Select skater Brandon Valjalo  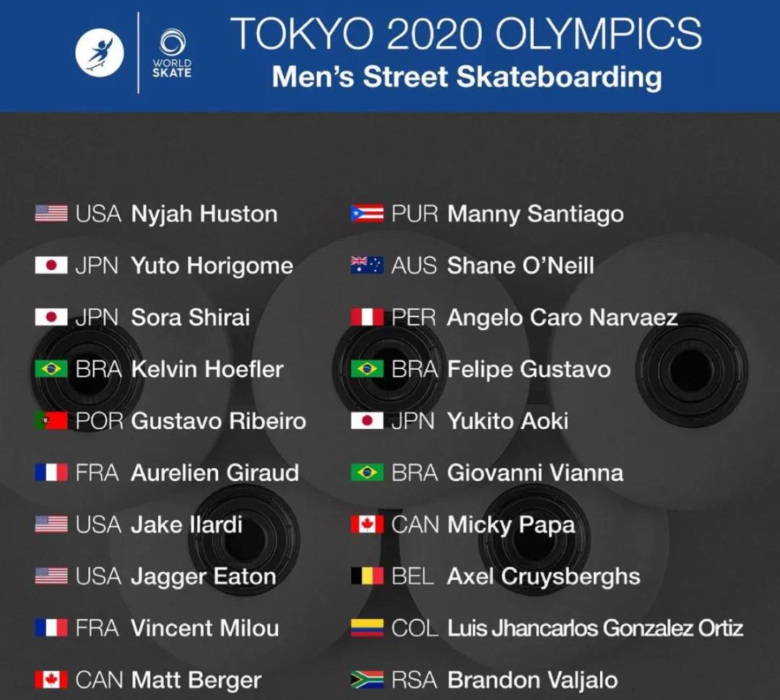pyautogui.click(x=532, y=680)
